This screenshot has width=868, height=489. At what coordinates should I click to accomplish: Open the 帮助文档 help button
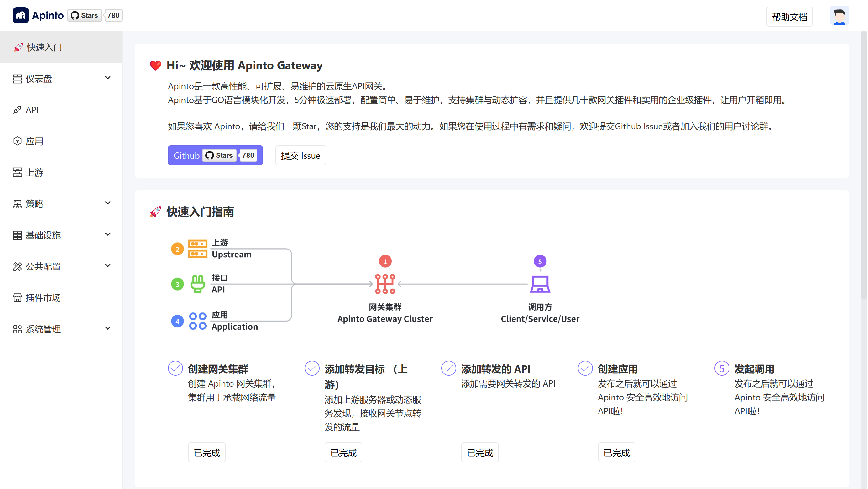789,17
